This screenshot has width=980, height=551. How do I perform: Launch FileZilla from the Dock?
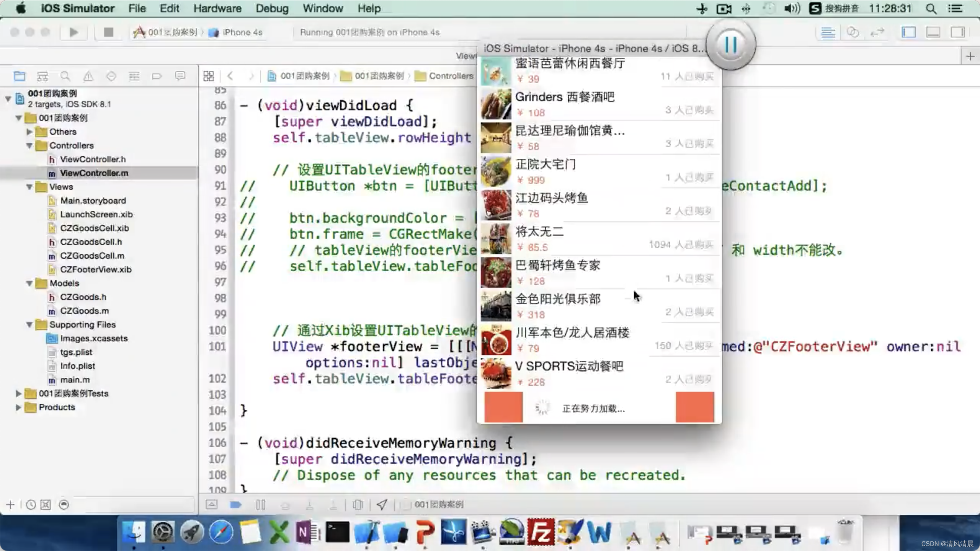point(541,532)
